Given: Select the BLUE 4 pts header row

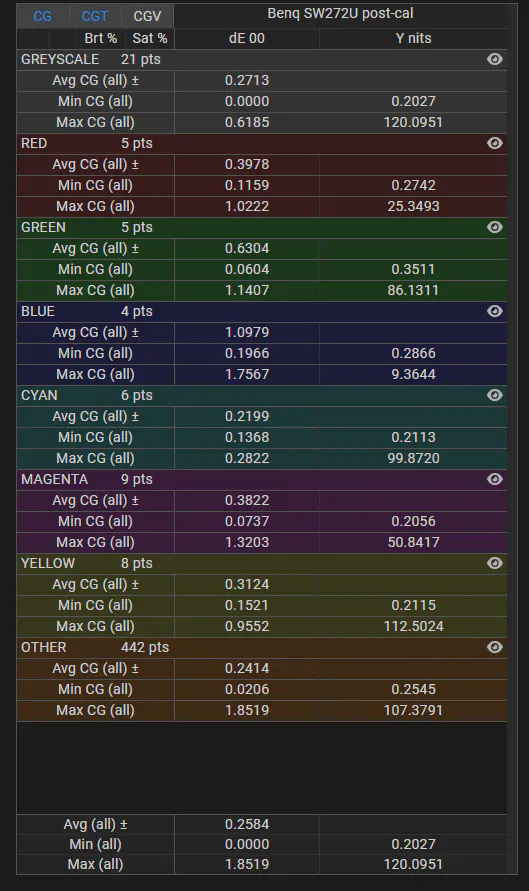Looking at the screenshot, I should click(262, 311).
